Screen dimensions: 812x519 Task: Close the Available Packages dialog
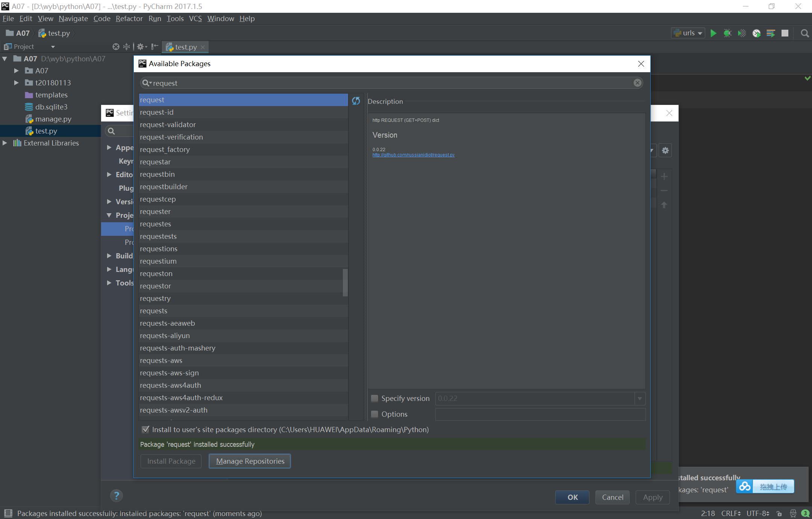click(x=641, y=64)
